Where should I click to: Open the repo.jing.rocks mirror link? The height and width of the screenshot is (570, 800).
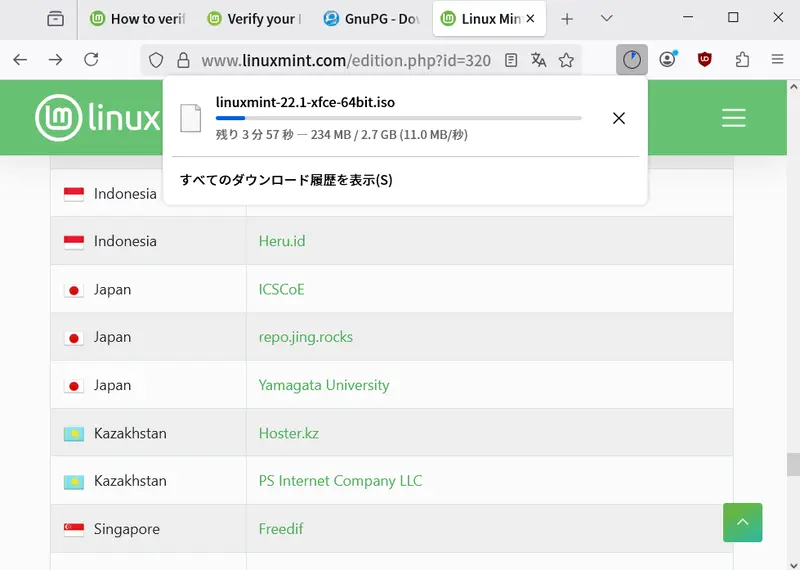tap(306, 337)
